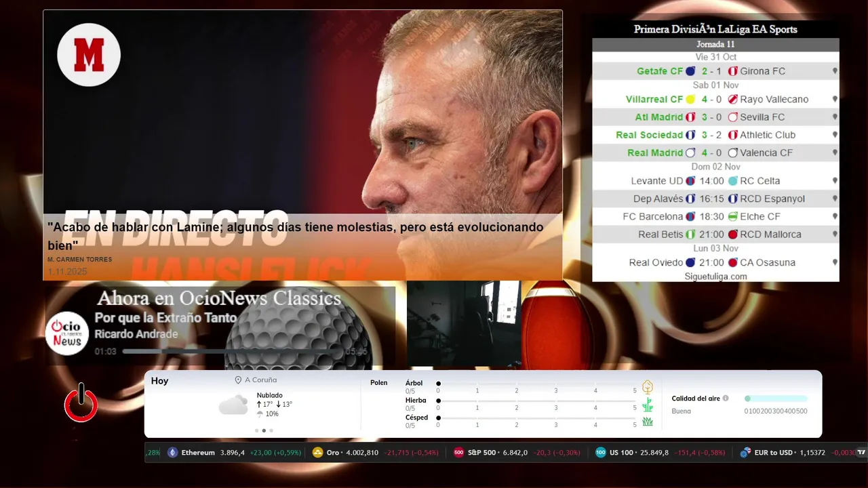Click the Hoy weather heading

(159, 381)
